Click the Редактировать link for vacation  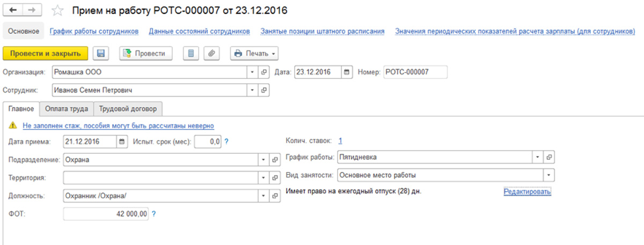pyautogui.click(x=527, y=191)
